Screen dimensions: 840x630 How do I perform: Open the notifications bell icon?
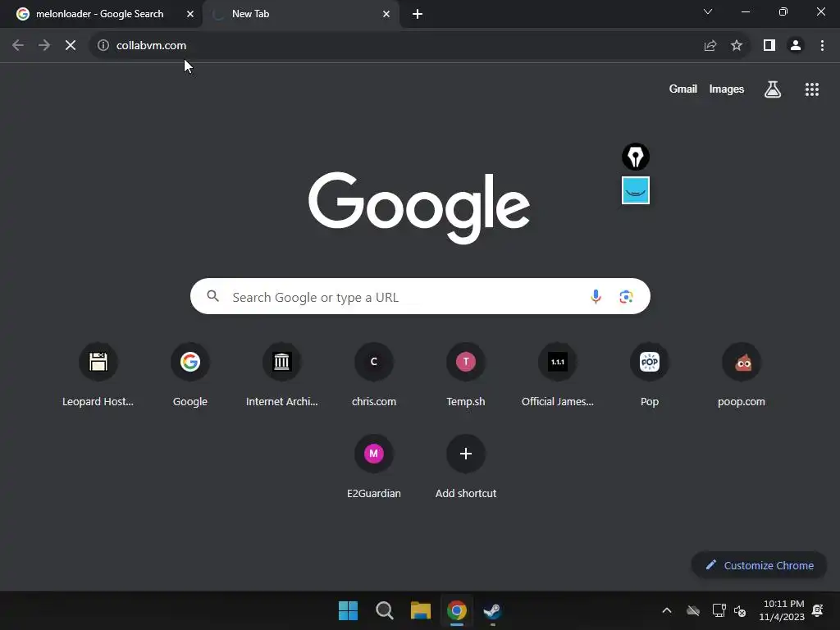click(818, 610)
